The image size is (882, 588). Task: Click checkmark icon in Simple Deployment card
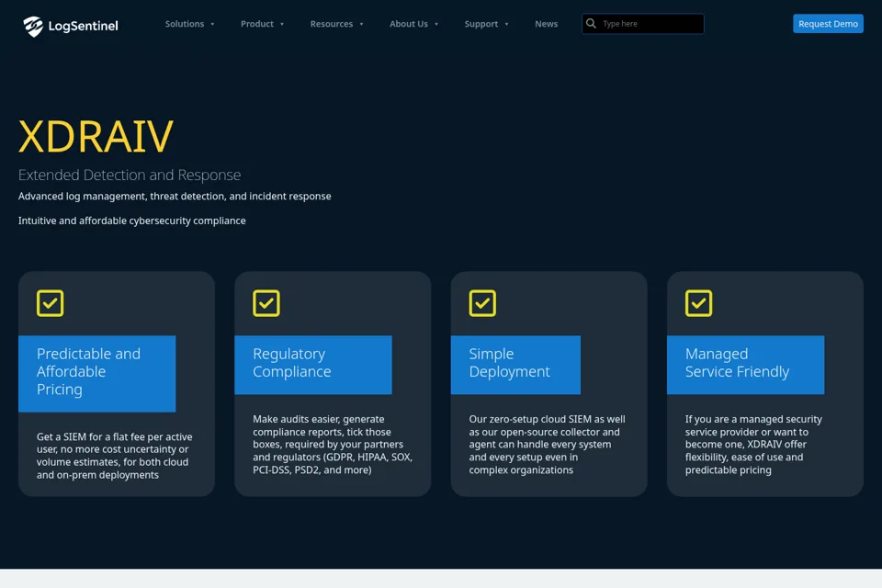[x=482, y=303]
